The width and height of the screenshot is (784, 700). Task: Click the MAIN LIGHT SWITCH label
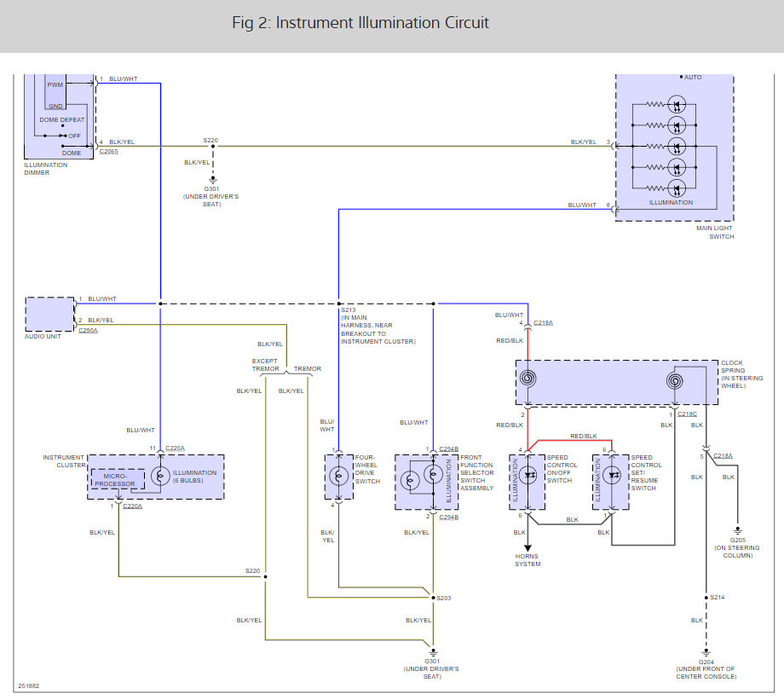(715, 232)
